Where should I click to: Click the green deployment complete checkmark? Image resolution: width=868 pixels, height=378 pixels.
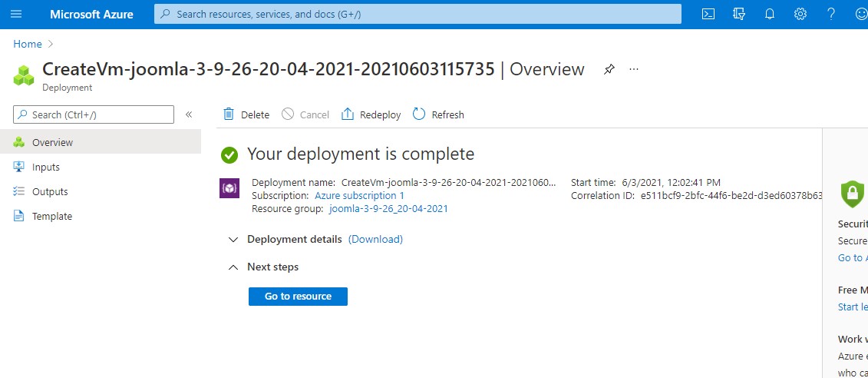click(x=229, y=154)
